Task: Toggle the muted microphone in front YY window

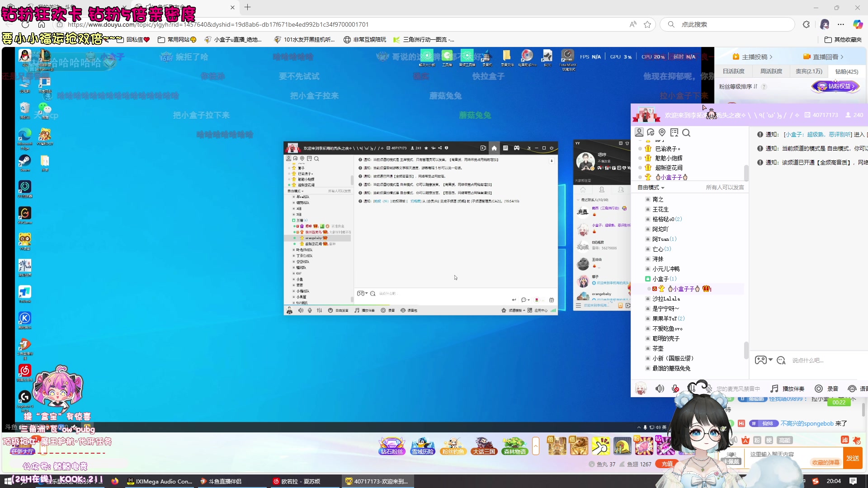Action: (x=675, y=389)
